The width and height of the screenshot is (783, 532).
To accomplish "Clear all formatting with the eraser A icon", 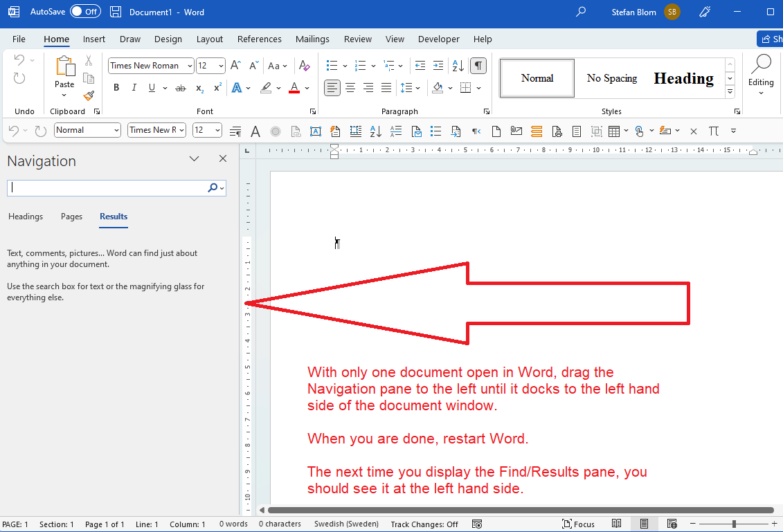I will click(304, 66).
